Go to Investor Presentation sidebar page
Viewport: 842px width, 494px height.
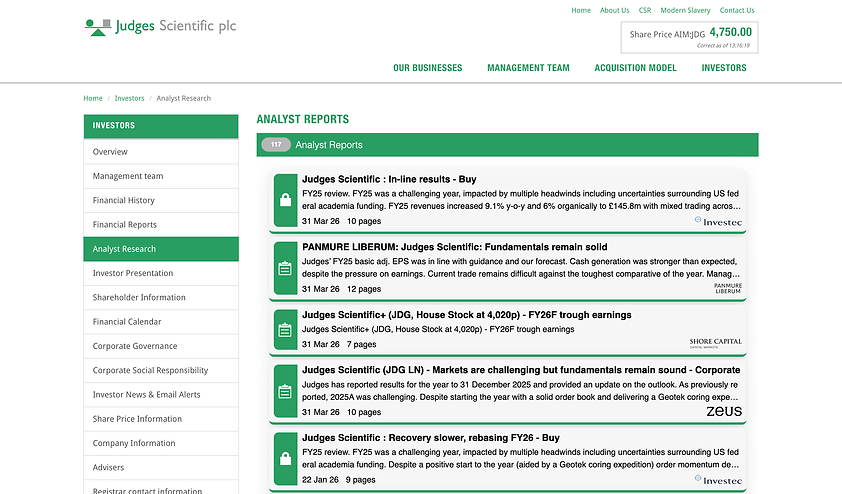point(161,273)
